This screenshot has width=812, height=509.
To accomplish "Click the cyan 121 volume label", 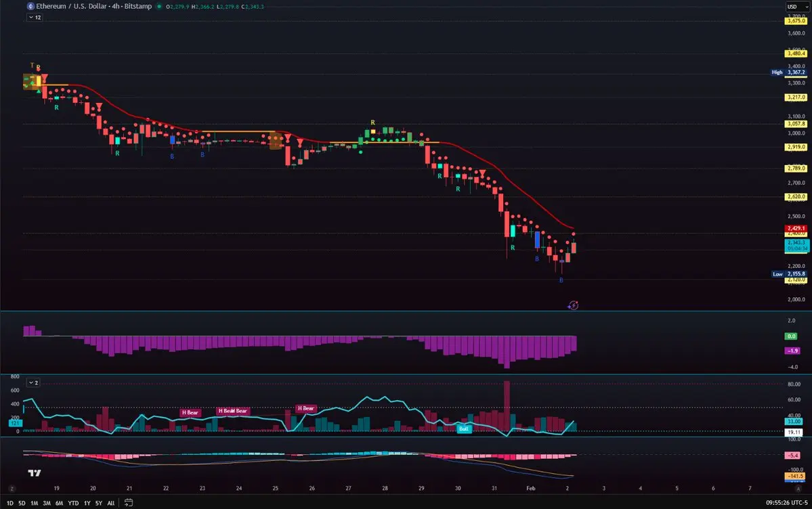I will [x=15, y=423].
